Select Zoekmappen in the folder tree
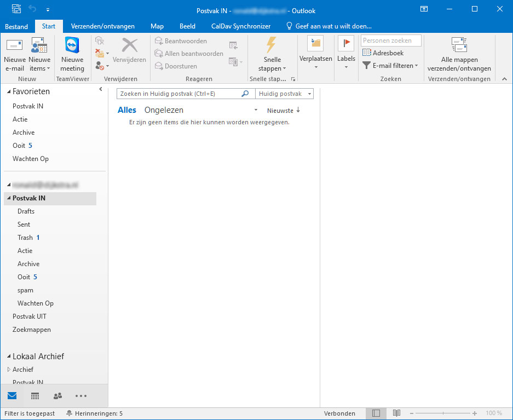Image resolution: width=513 pixels, height=420 pixels. point(31,330)
